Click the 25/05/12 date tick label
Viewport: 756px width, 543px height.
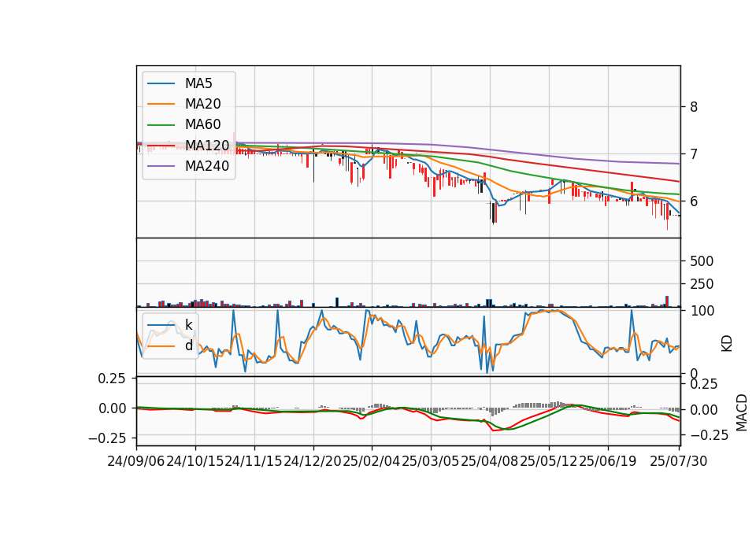click(x=549, y=461)
